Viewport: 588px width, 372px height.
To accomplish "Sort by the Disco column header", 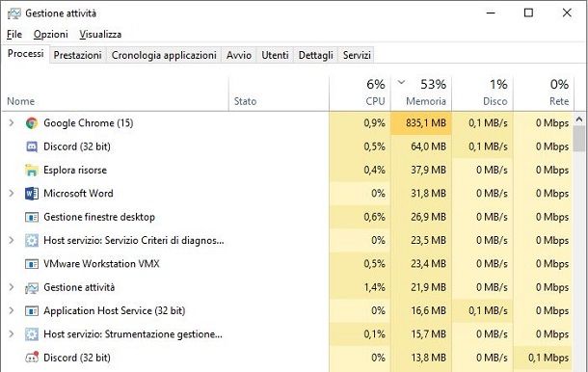I will 482,93.
